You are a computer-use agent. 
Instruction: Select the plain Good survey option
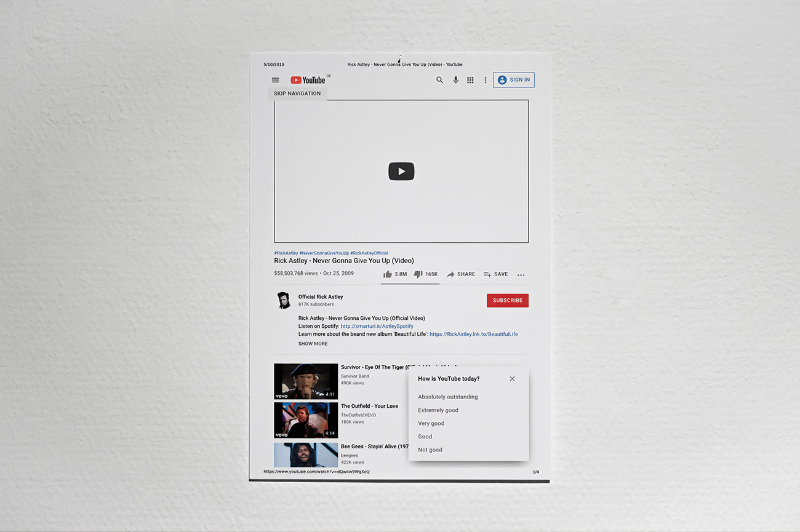click(425, 437)
